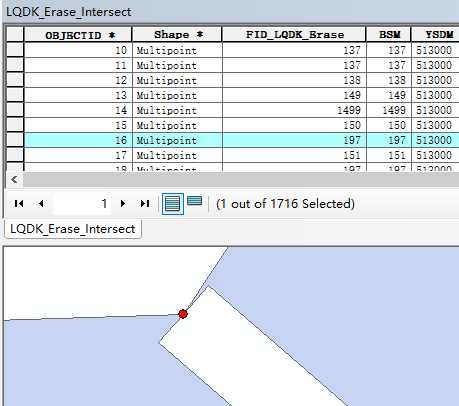Open the LQDK_Erase_Intersect table tab
Screen dimensions: 459x406
[x=73, y=229]
